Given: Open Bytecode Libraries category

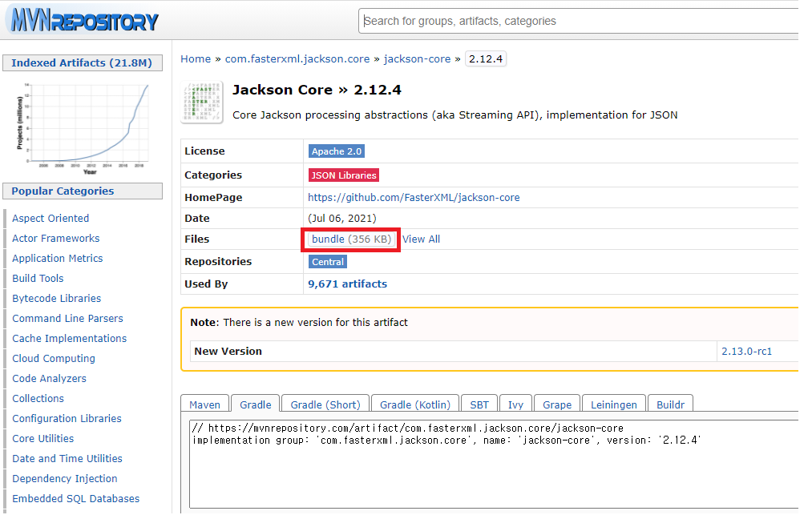Looking at the screenshot, I should tap(56, 299).
